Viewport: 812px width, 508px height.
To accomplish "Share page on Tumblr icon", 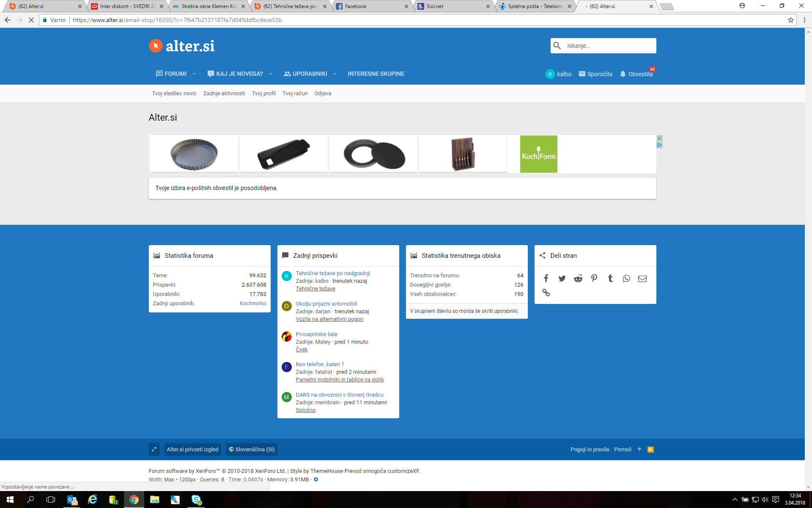I will tap(610, 279).
